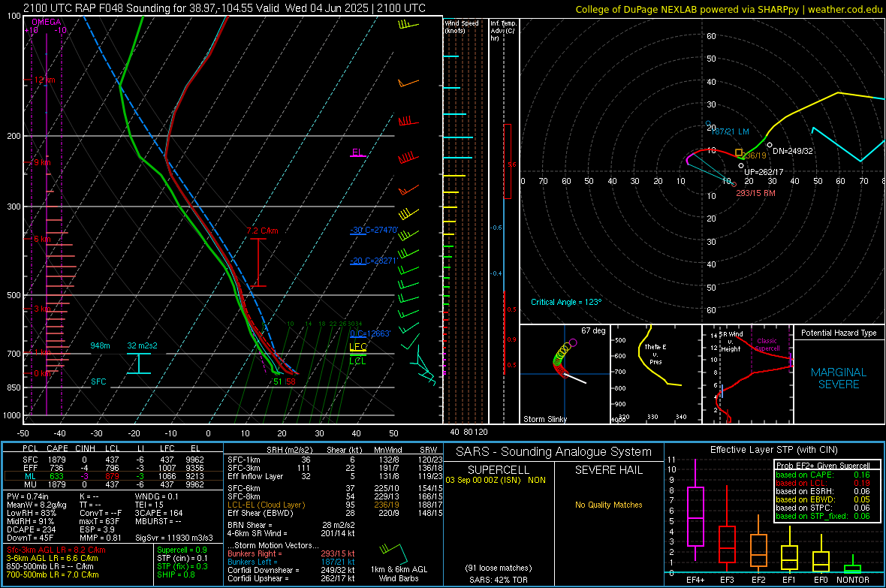The image size is (886, 588).
Task: Select the magenta EL level label
Action: click(x=357, y=152)
